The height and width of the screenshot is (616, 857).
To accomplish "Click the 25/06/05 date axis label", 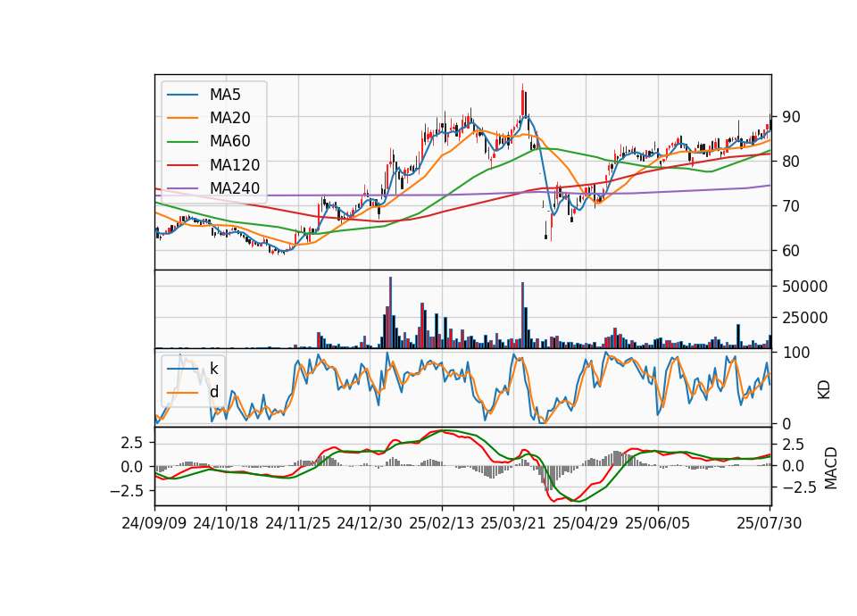I will (658, 523).
